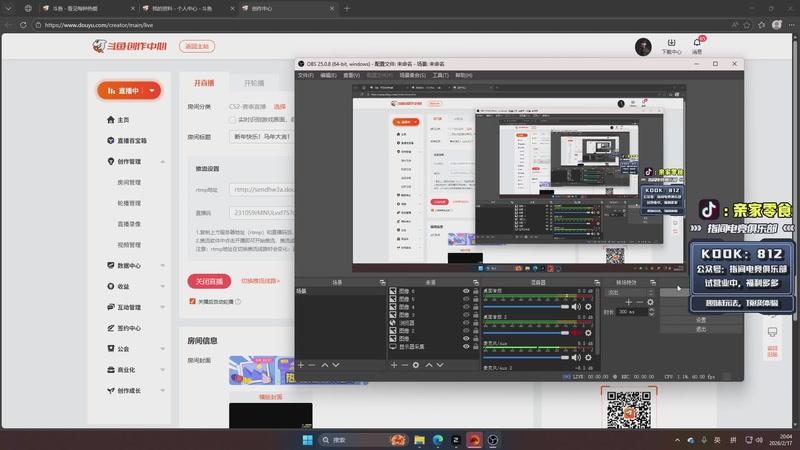
Task: Unmute 桌面音频 2 red speaker
Action: point(576,333)
